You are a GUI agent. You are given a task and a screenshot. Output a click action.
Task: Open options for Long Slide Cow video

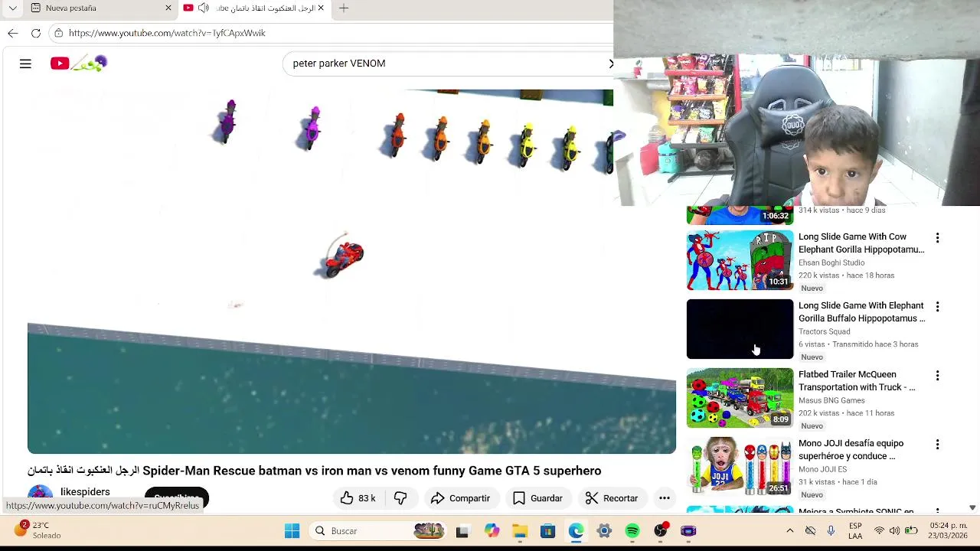(937, 238)
